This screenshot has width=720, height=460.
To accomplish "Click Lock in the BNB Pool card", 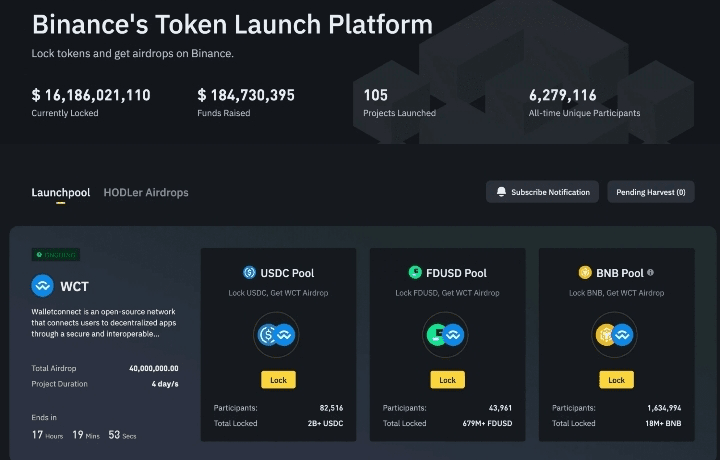I will [616, 380].
